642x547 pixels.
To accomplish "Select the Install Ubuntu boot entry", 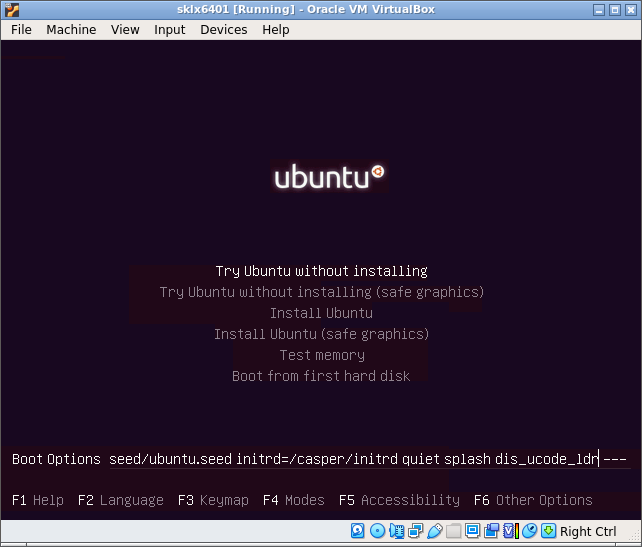I will point(321,313).
